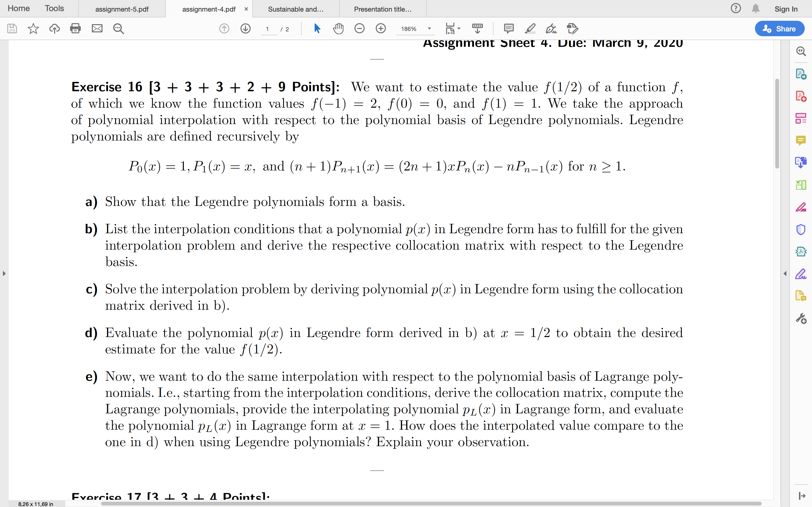
Task: Collapse the left navigation pane arrow
Action: [4, 274]
